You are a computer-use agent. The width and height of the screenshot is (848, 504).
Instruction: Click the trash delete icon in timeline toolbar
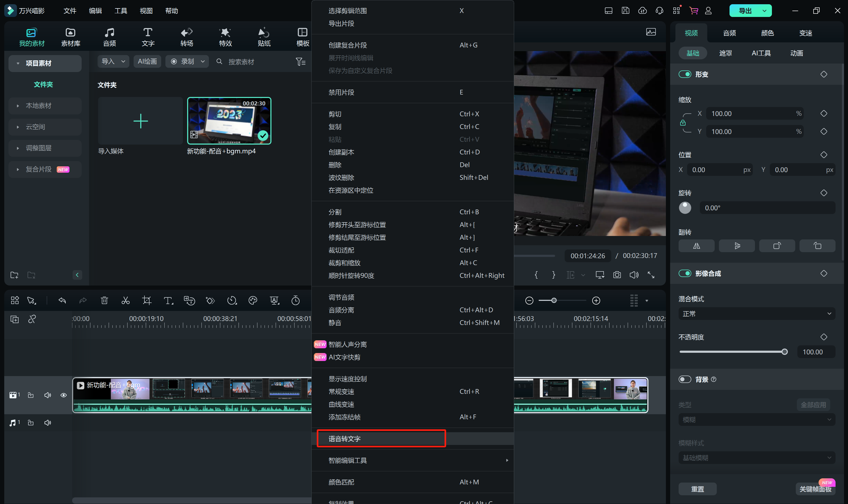coord(104,300)
